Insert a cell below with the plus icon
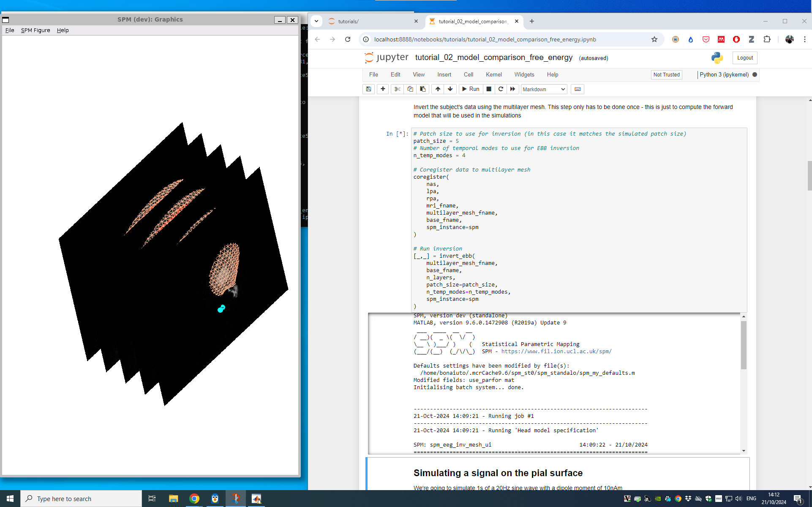 coord(383,89)
